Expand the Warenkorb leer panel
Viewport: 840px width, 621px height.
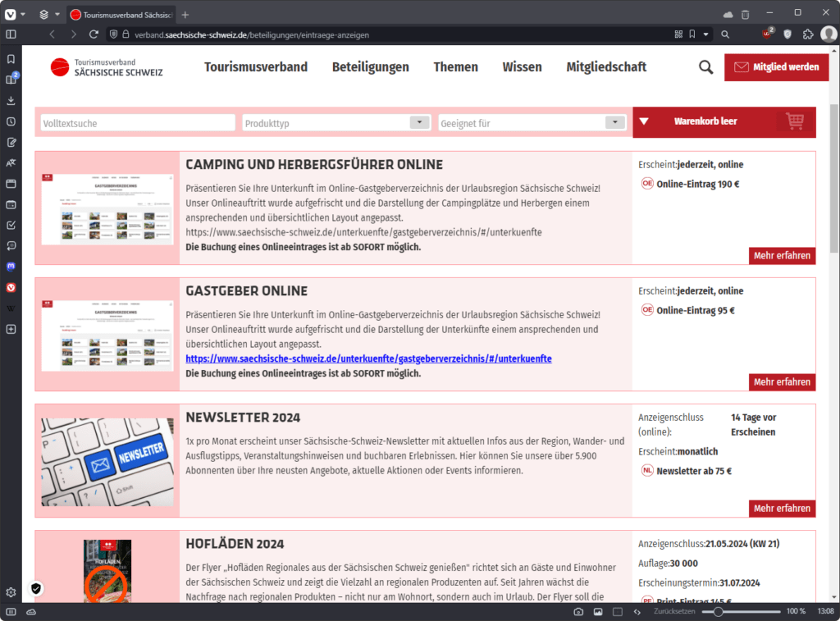644,121
